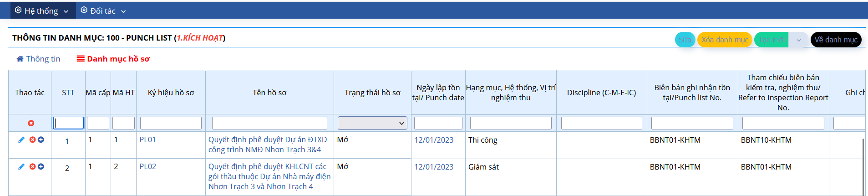This screenshot has height=196, width=868.
Task: Open the PL01 document link
Action: tap(148, 139)
